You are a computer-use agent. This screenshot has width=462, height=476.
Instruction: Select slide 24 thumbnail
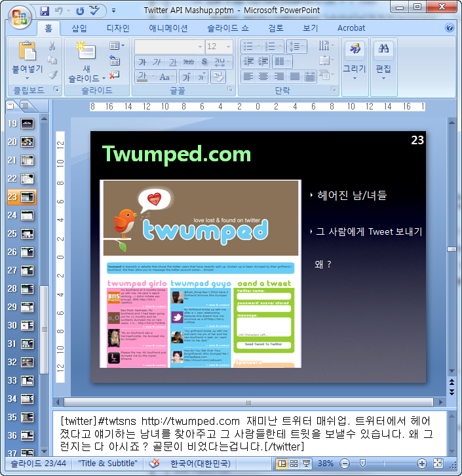pyautogui.click(x=27, y=216)
